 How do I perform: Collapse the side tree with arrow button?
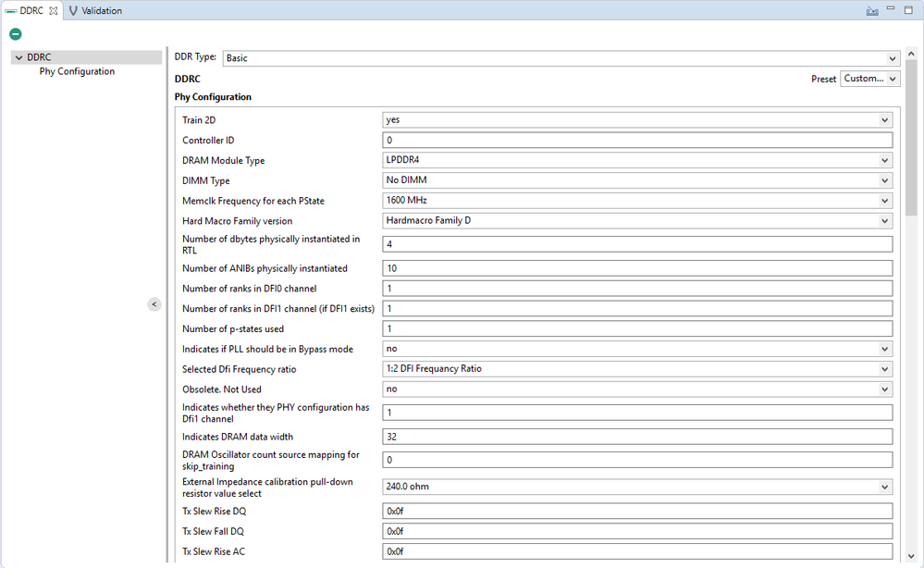pyautogui.click(x=154, y=304)
